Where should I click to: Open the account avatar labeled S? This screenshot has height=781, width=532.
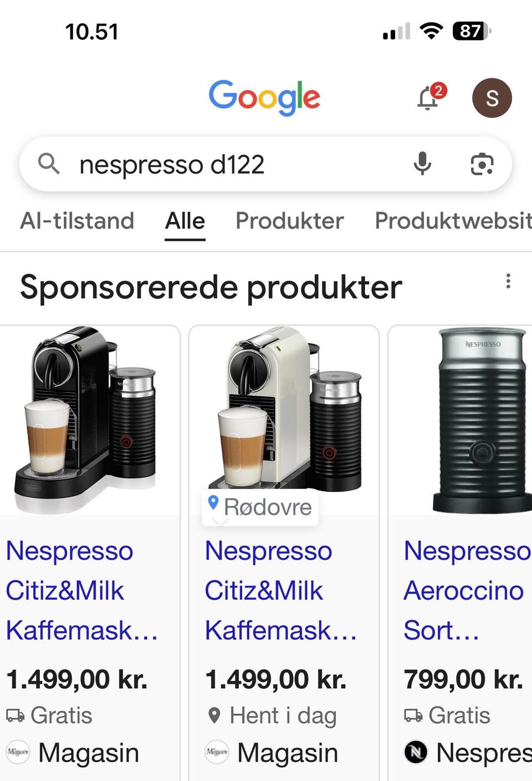click(492, 98)
